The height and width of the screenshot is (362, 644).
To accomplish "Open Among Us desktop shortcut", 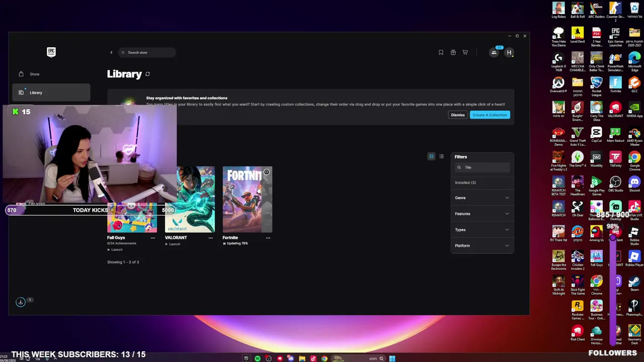I will 596,233.
